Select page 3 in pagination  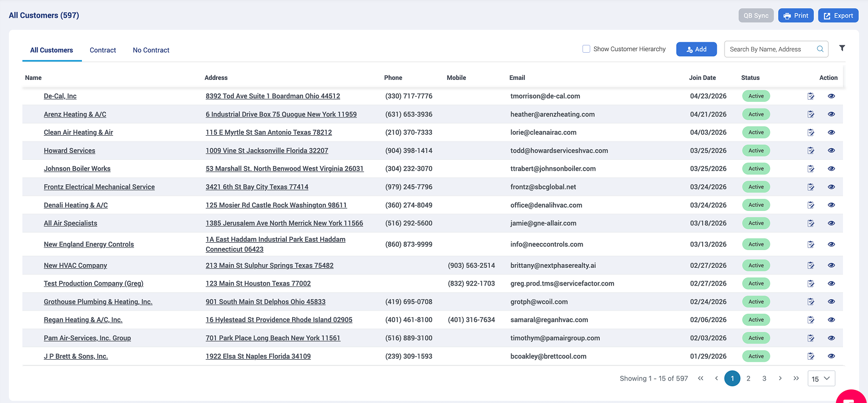click(764, 378)
